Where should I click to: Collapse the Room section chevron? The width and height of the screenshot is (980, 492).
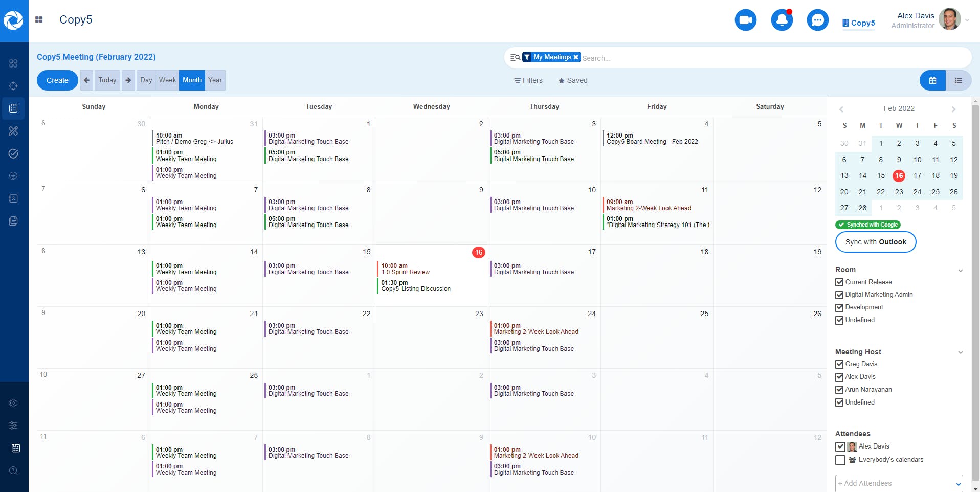[x=960, y=271]
